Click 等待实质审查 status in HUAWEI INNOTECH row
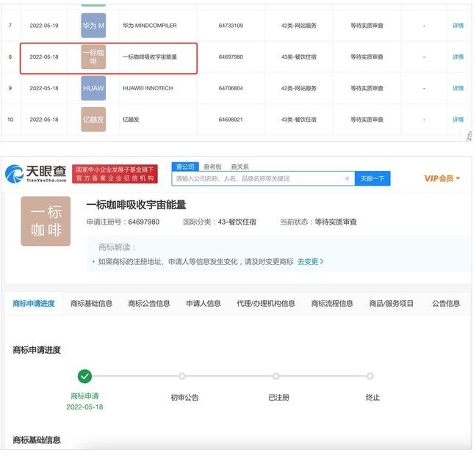This screenshot has width=476, height=455. point(367,88)
